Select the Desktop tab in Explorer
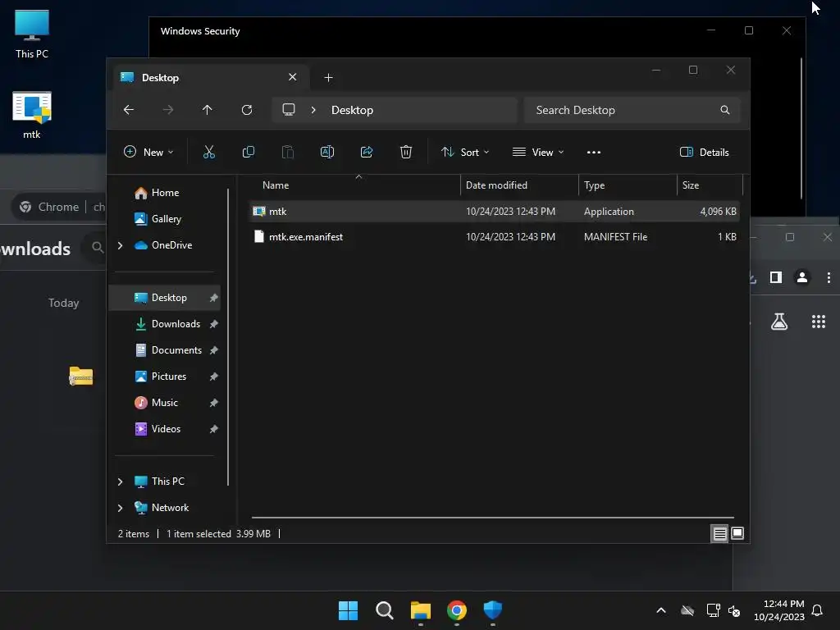 209,78
